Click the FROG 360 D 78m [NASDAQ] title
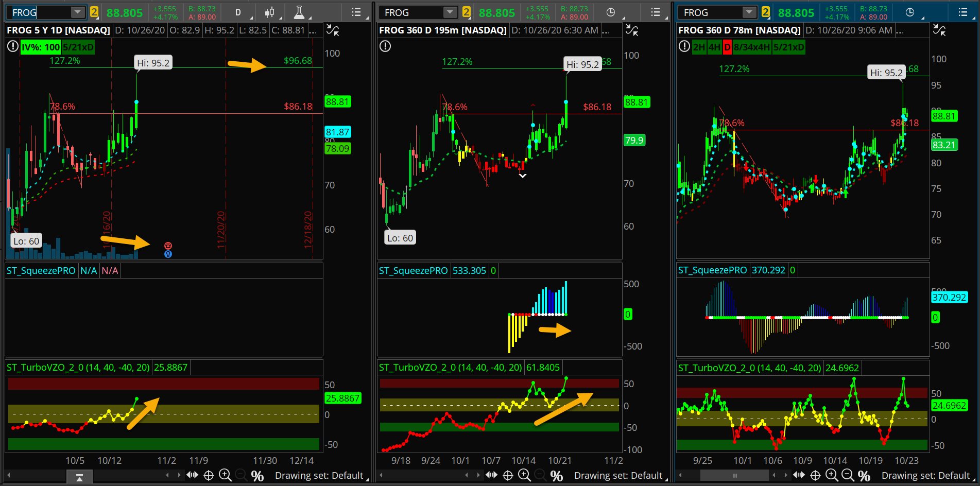Image resolution: width=980 pixels, height=486 pixels. point(740,30)
